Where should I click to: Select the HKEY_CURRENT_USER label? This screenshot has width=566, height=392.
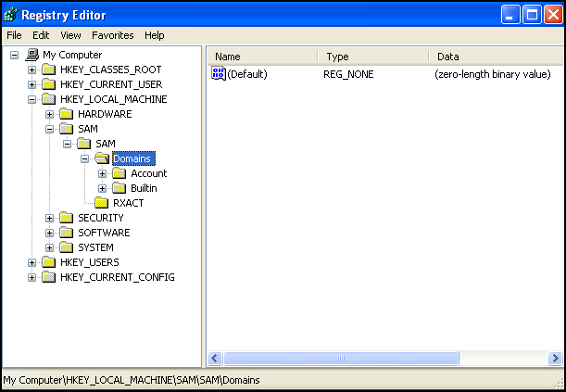(x=111, y=84)
